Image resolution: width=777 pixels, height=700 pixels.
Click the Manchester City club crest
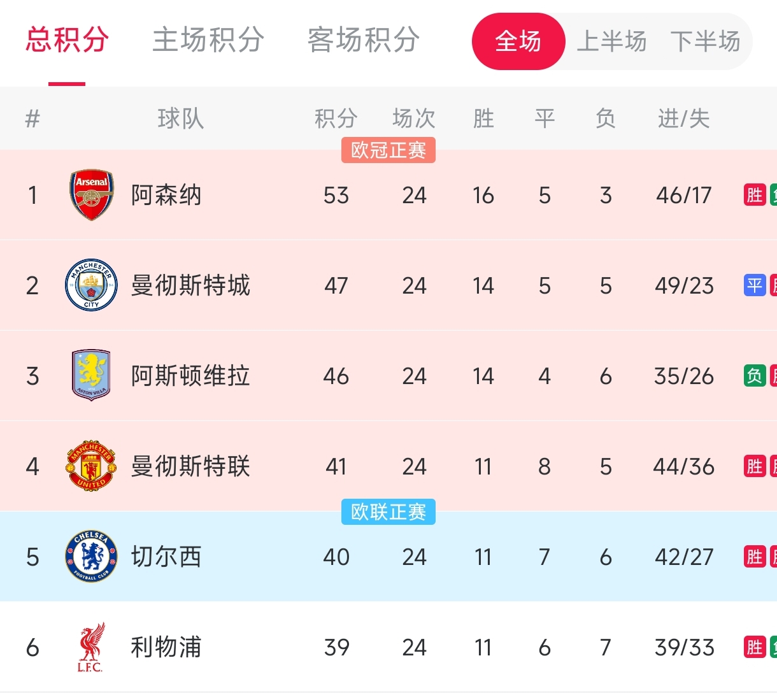[x=92, y=285]
